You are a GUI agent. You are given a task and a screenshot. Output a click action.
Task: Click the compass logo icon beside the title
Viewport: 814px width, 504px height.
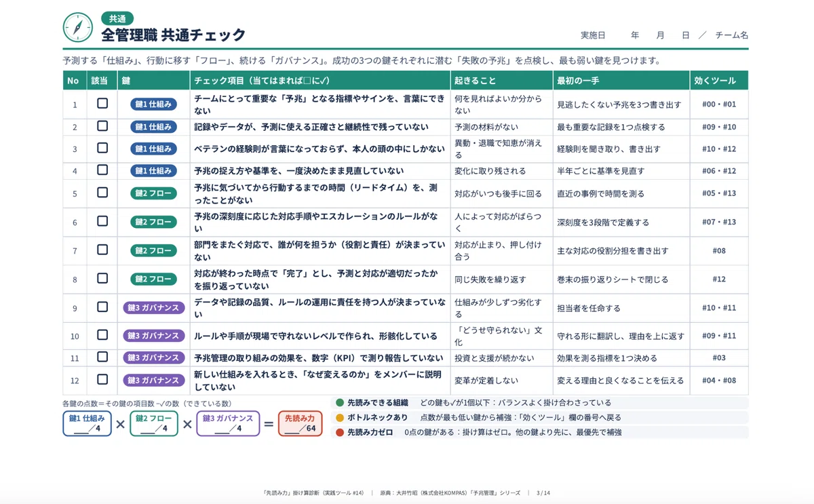[x=77, y=27]
